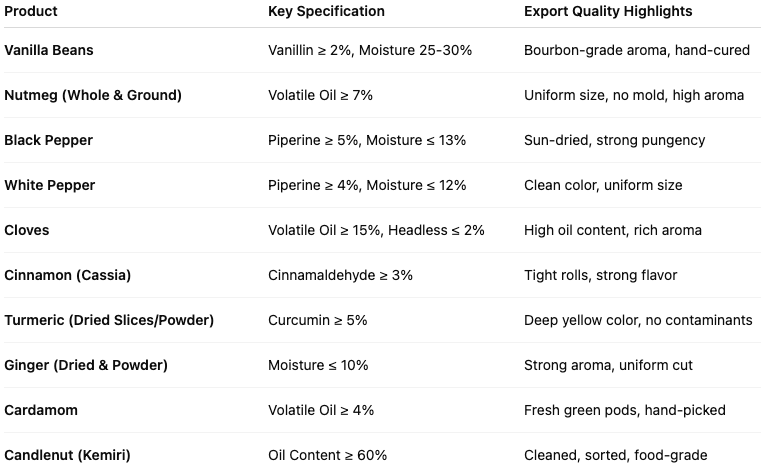761x471 pixels.
Task: Click the Product column header
Action: (x=31, y=11)
